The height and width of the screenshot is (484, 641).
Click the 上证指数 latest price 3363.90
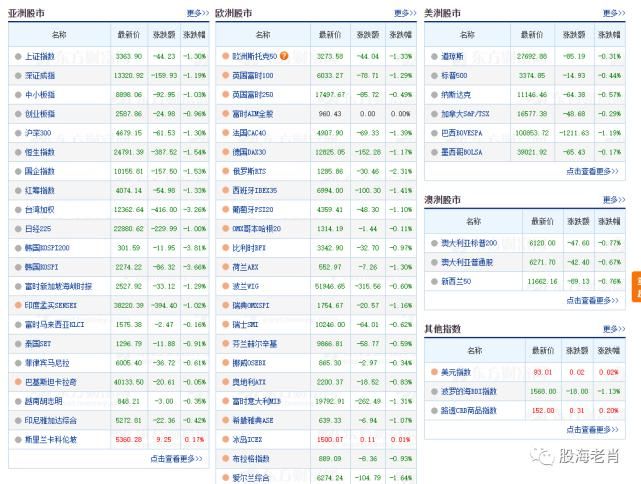129,56
